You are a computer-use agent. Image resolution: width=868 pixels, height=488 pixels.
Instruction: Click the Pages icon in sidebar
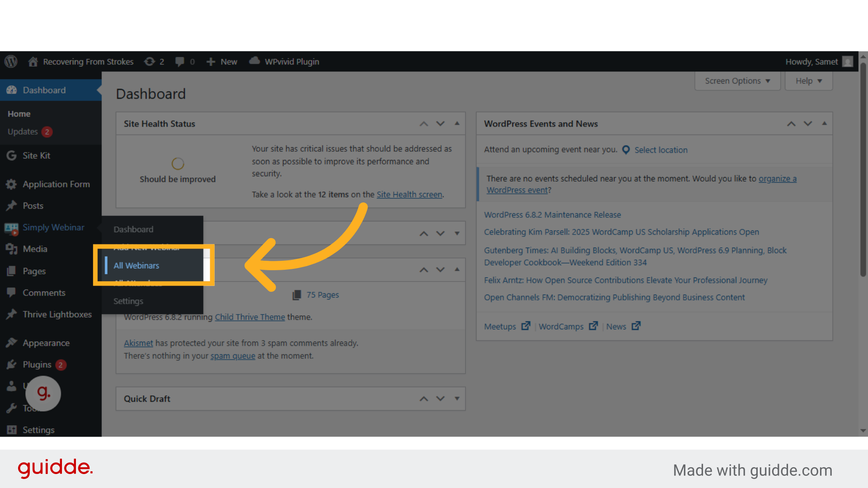click(11, 271)
